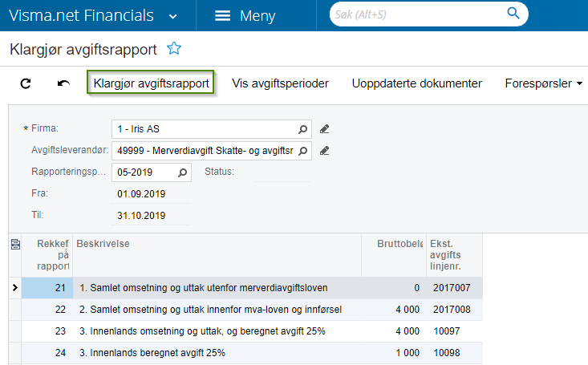Click the Visma.net Financials title
588x365 pixels.
[81, 16]
